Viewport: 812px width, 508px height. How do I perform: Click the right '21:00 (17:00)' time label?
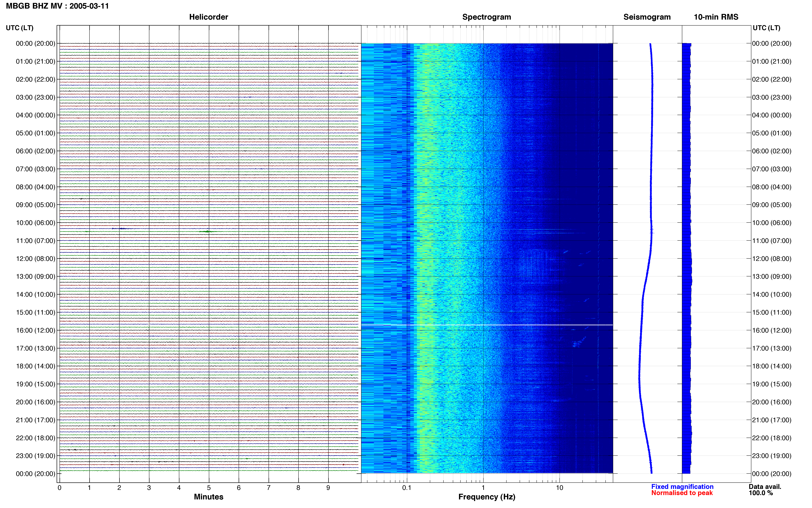coord(771,420)
